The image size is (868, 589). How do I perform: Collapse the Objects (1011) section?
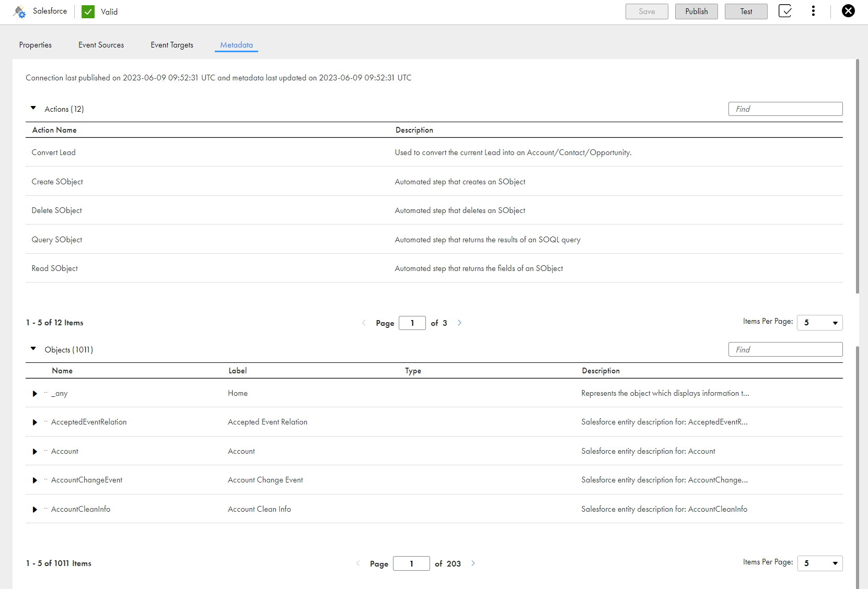(x=33, y=349)
